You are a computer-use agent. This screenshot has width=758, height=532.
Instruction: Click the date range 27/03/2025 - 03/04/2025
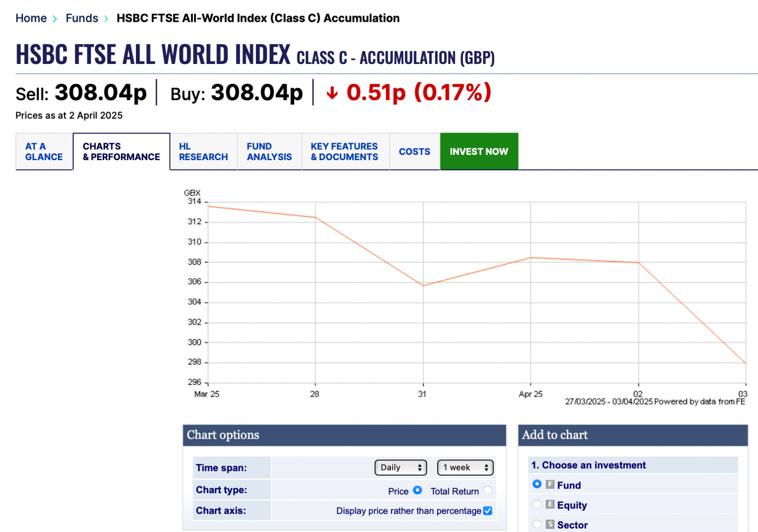click(609, 402)
